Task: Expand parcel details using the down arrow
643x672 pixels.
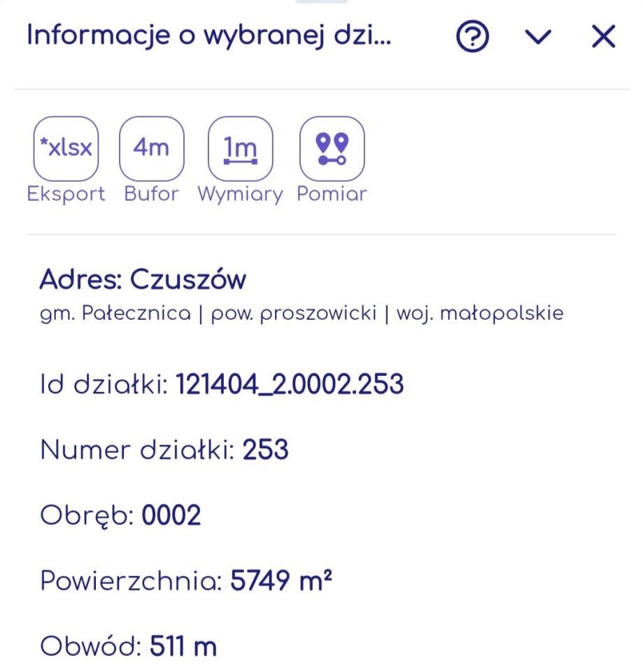Action: tap(538, 38)
